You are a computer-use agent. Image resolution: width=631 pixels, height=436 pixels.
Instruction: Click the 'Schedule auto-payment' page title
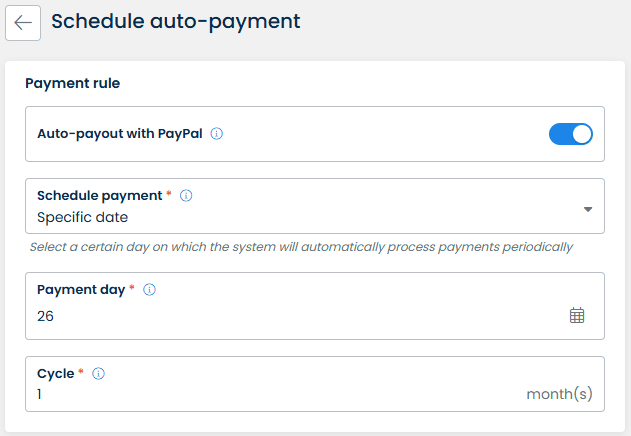coord(175,20)
